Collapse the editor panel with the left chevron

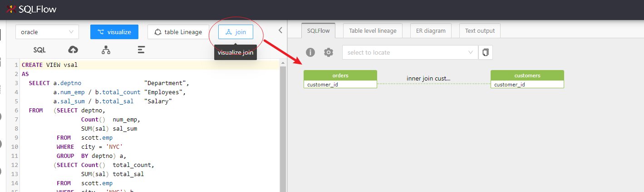click(280, 30)
